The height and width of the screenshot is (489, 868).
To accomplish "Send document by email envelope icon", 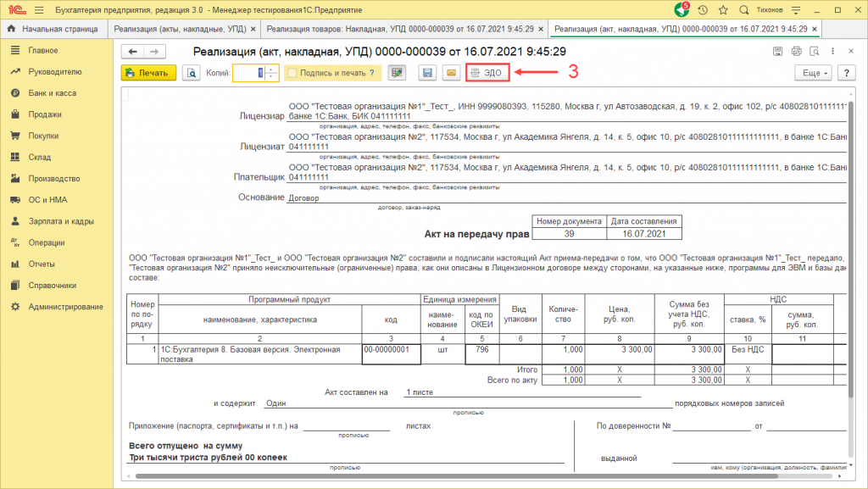I will pyautogui.click(x=451, y=73).
